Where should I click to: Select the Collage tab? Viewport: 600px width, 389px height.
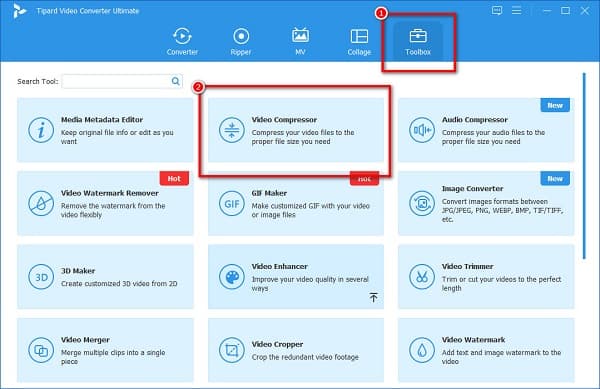click(359, 41)
